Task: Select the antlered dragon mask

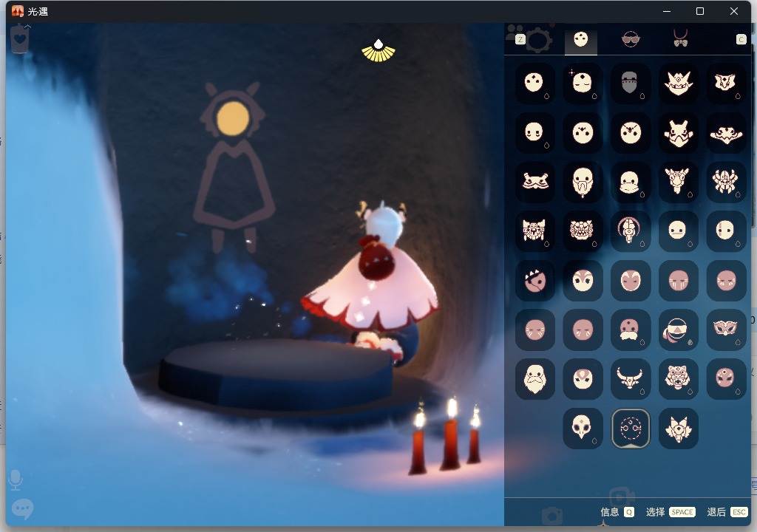Action: point(678,182)
